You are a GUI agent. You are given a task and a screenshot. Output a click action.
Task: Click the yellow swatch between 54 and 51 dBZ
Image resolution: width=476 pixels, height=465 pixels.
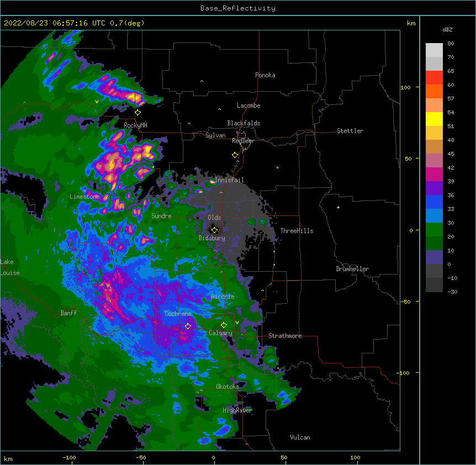click(x=434, y=119)
